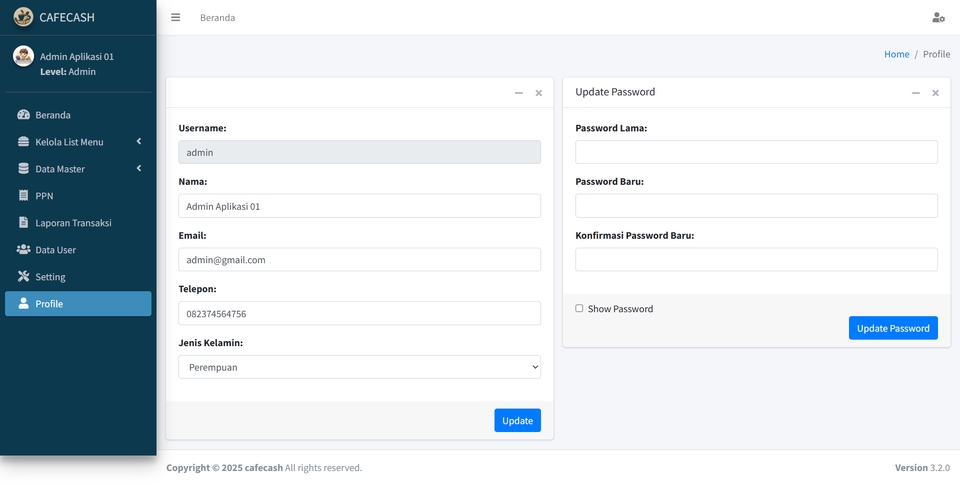Open Laporan Transaksi in sidebar
Image resolution: width=960 pixels, height=485 pixels.
pyautogui.click(x=78, y=222)
